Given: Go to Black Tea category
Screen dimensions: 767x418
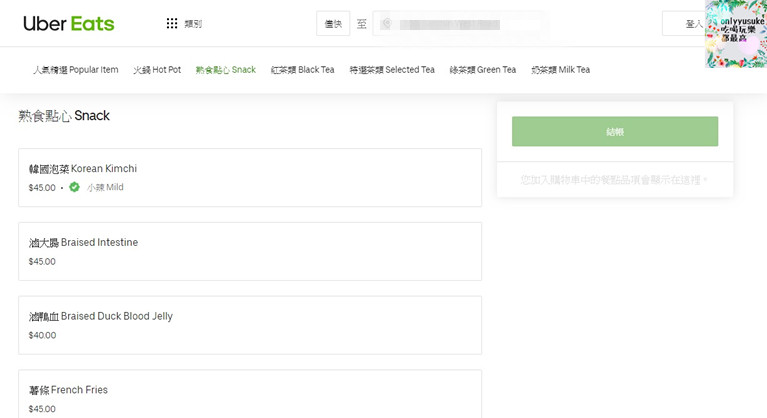Looking at the screenshot, I should [302, 70].
